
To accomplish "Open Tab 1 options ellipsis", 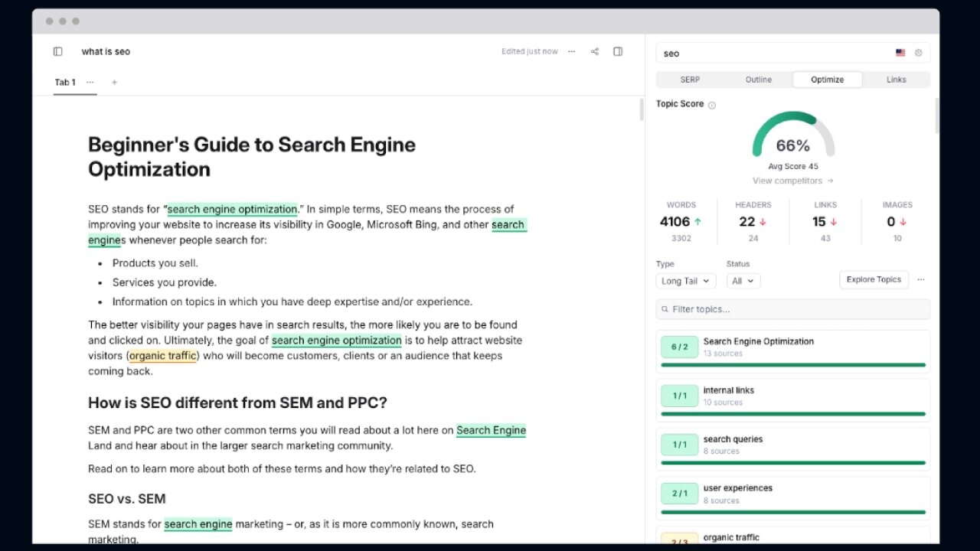I will tap(90, 82).
